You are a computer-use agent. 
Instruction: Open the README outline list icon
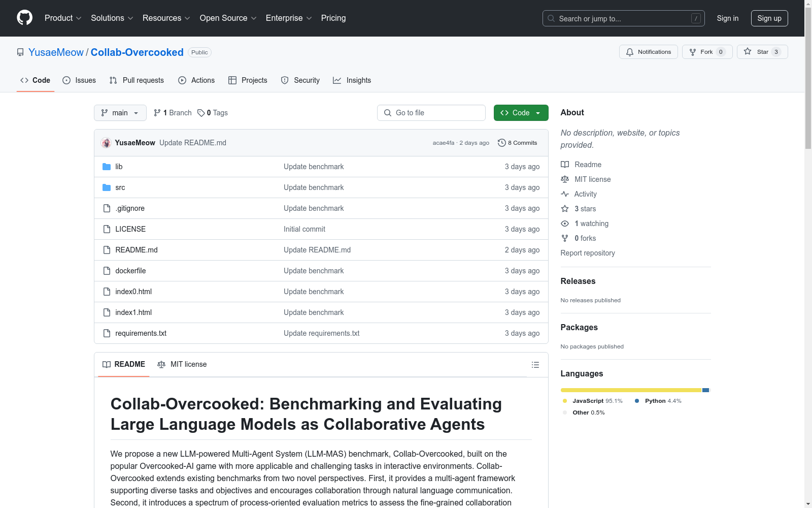535,365
